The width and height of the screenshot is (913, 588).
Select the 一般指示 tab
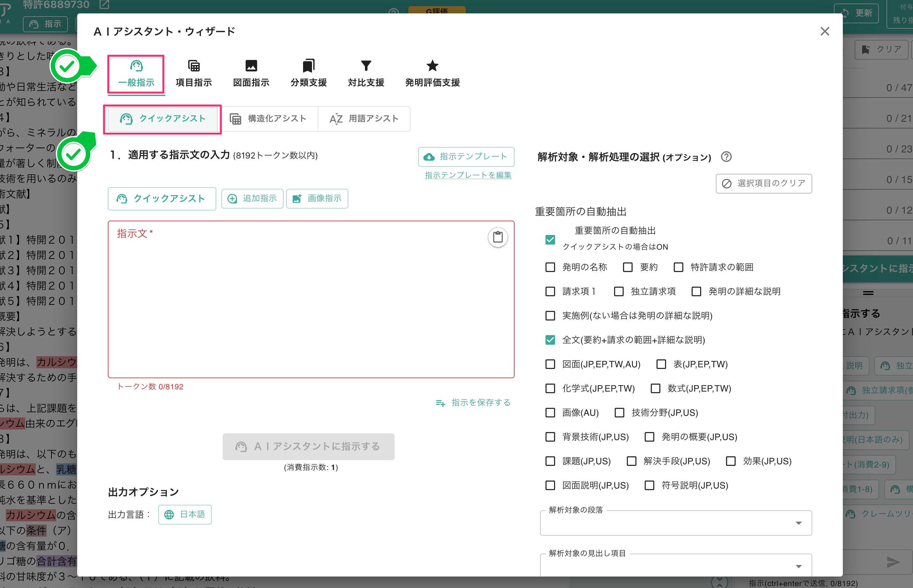136,74
